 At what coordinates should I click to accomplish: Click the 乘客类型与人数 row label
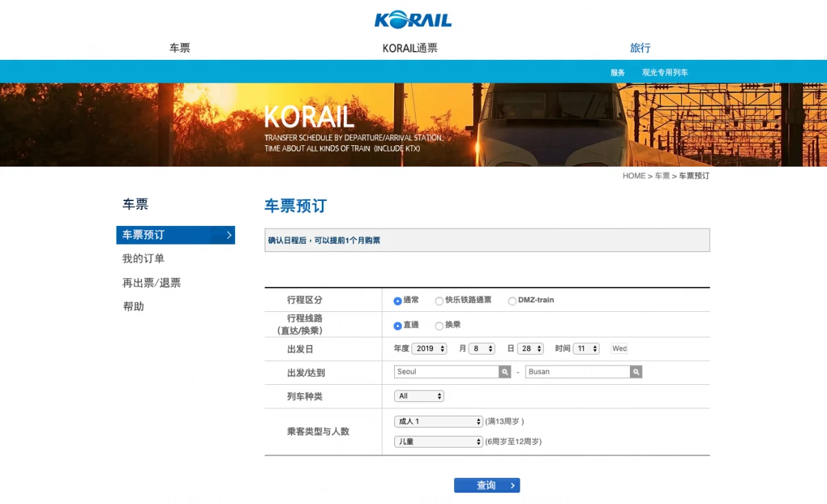tap(318, 432)
